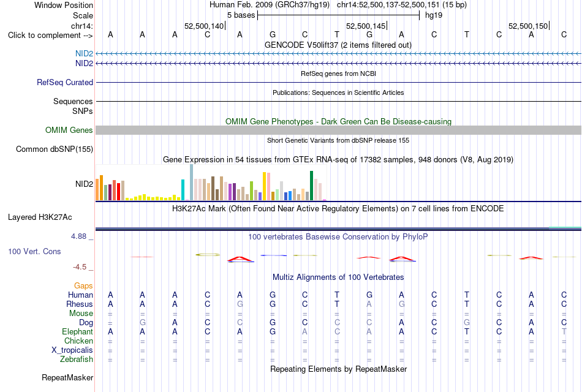Open 'Publications: Sequences in Scientific Articles' track title

click(338, 93)
